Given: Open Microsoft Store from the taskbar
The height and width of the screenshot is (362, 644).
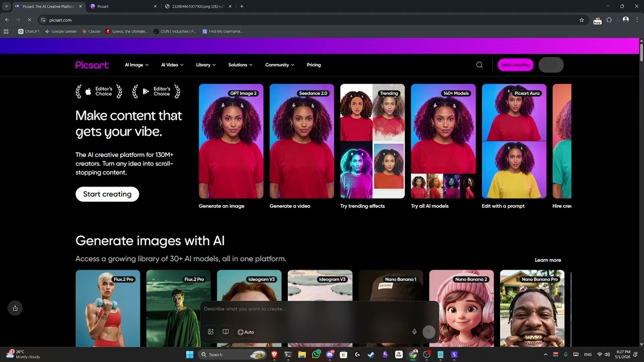Looking at the screenshot, I should [x=344, y=354].
